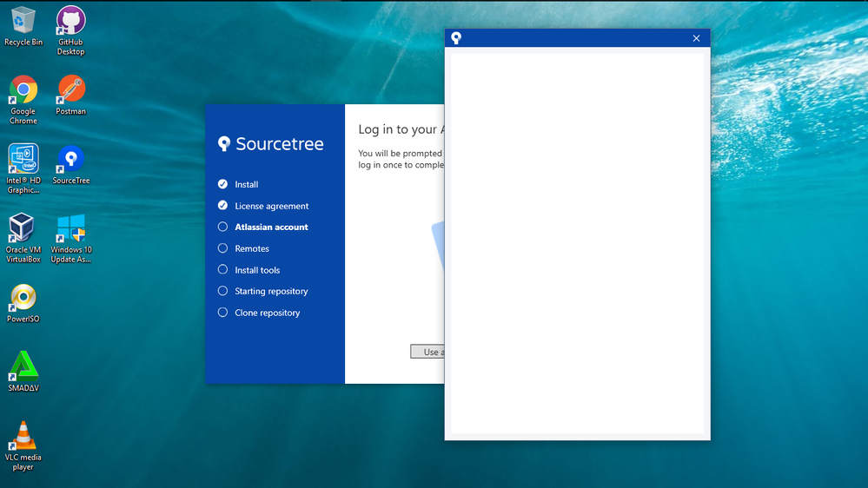
Task: Click the 'Atlassian account' step label
Action: tap(271, 227)
